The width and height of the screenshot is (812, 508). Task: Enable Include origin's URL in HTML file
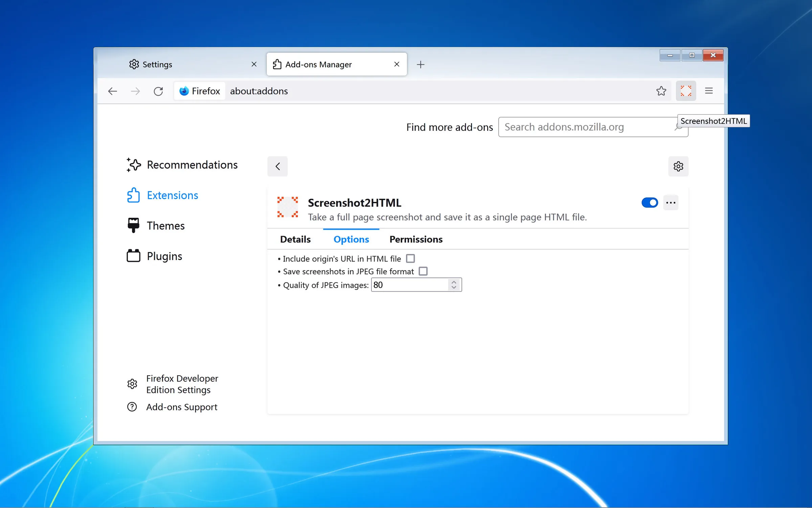410,258
